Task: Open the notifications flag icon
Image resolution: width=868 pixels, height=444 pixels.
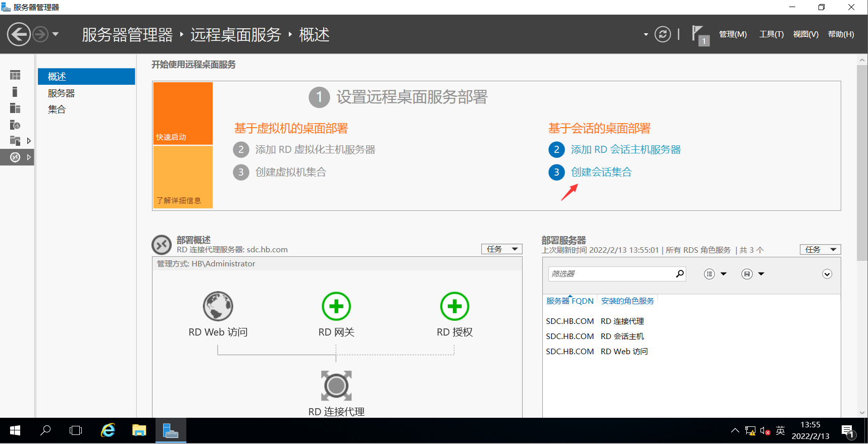Action: [699, 34]
